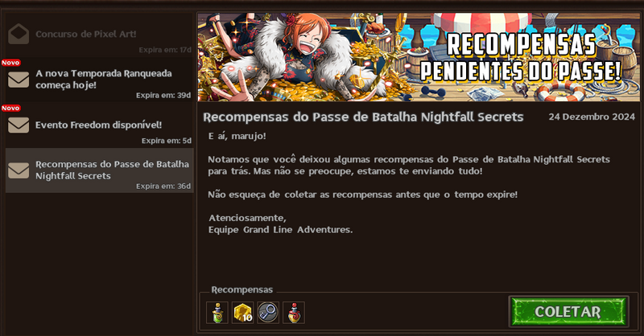Click the Recompensas Pendentes do Passe banner
The width and height of the screenshot is (644, 336).
coord(419,57)
